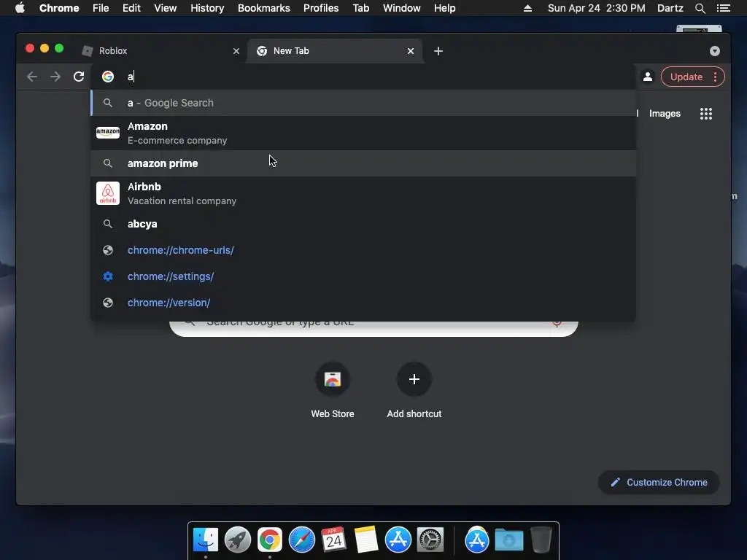Open Spotlight search in the menu bar

tap(700, 8)
